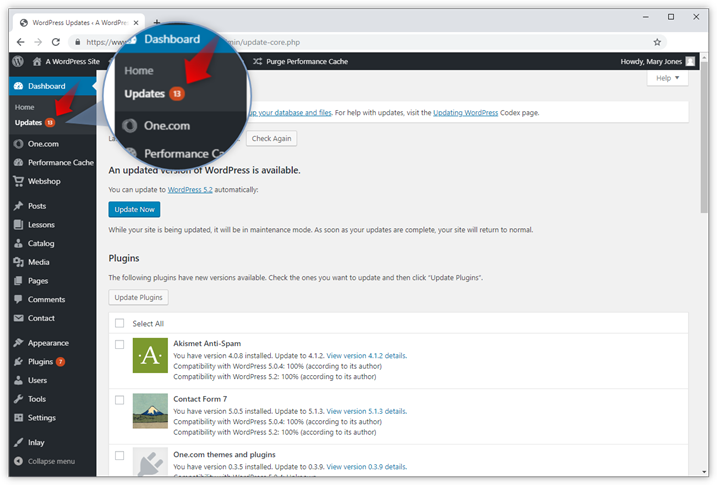Open a new browser tab
Image resolution: width=717 pixels, height=485 pixels.
[156, 21]
